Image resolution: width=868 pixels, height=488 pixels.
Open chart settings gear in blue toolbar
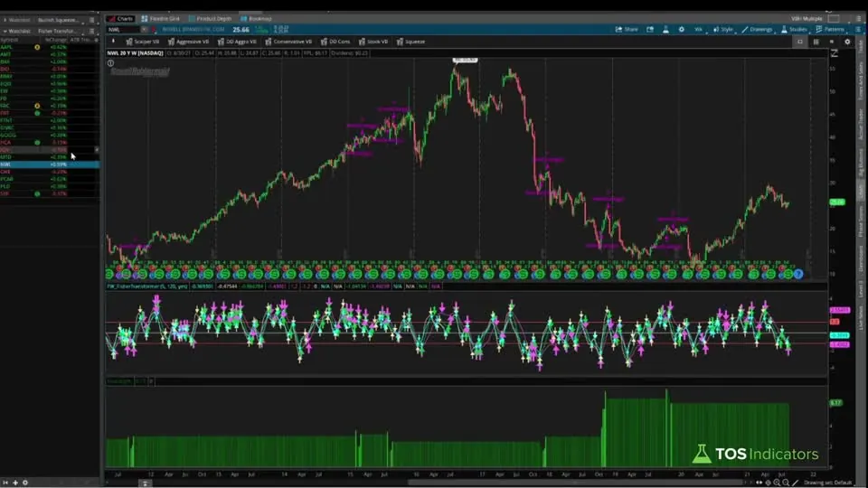pyautogui.click(x=682, y=29)
